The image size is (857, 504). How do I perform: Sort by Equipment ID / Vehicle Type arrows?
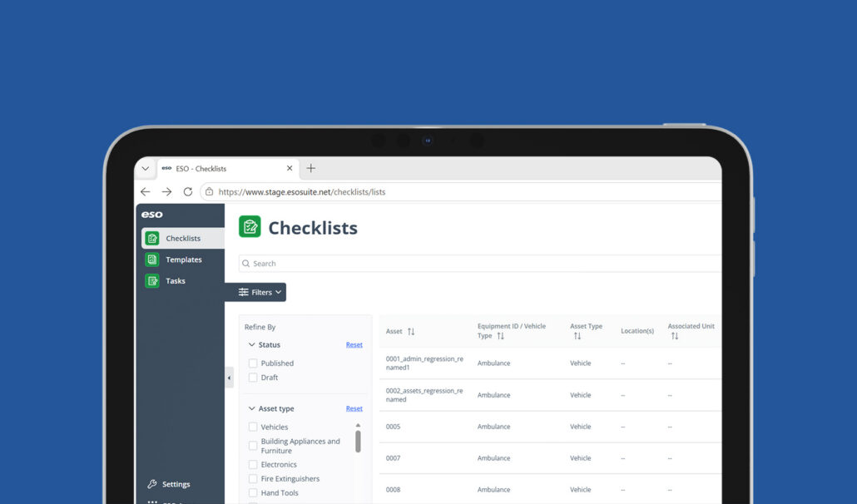point(500,336)
